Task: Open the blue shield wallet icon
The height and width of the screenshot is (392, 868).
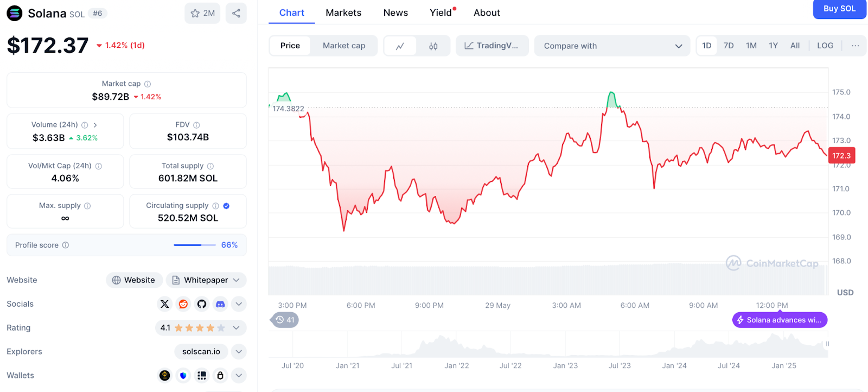Action: (183, 375)
